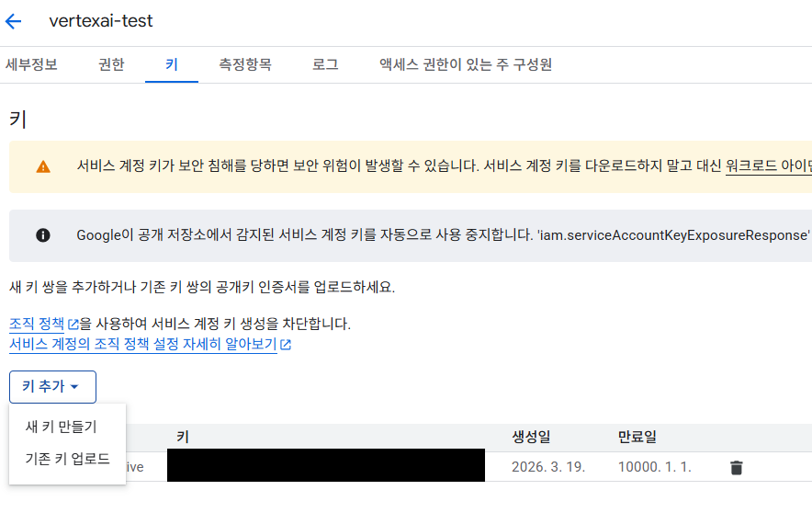The image size is (812, 513).
Task: Click the orange warning triangle icon
Action: coord(43,166)
